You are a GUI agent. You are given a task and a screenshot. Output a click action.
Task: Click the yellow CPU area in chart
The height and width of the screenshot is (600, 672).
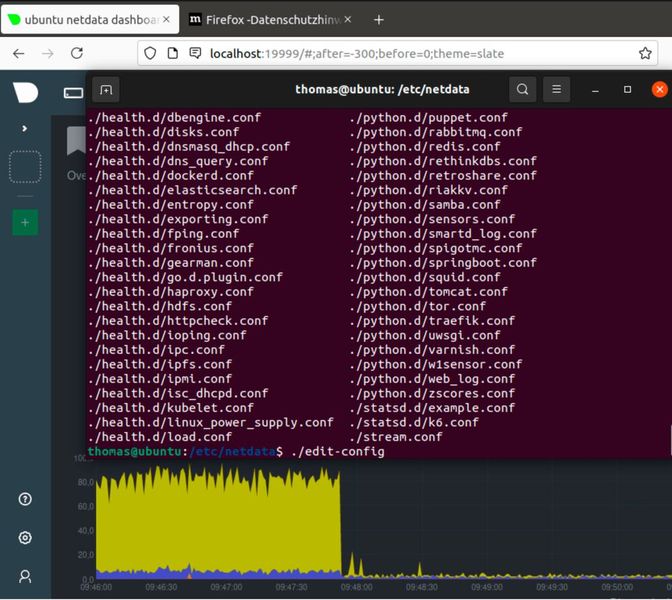pyautogui.click(x=219, y=523)
